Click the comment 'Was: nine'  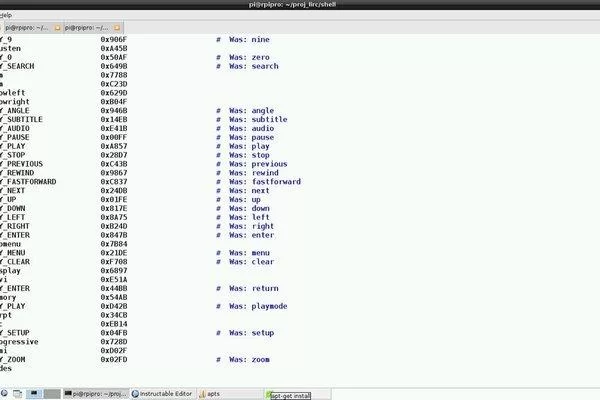249,39
